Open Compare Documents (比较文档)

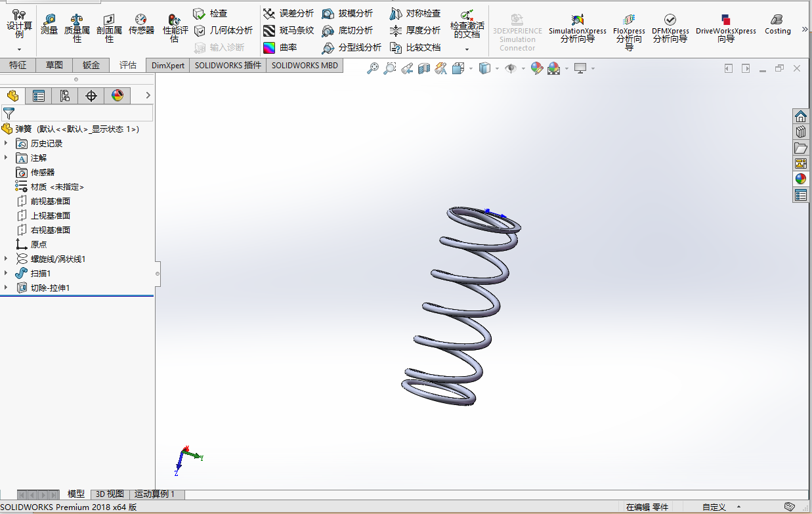pos(415,47)
